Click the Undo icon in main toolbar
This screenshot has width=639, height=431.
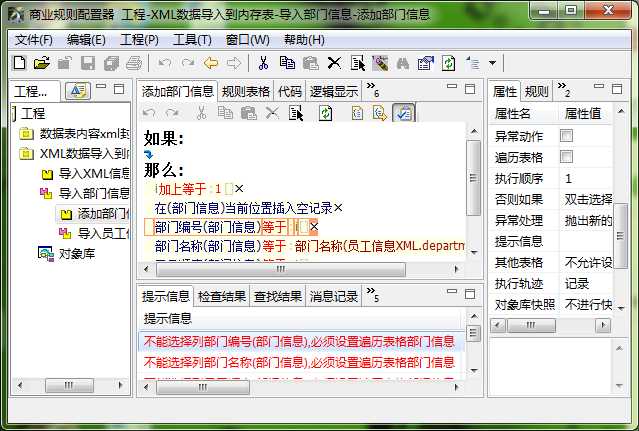(x=164, y=63)
